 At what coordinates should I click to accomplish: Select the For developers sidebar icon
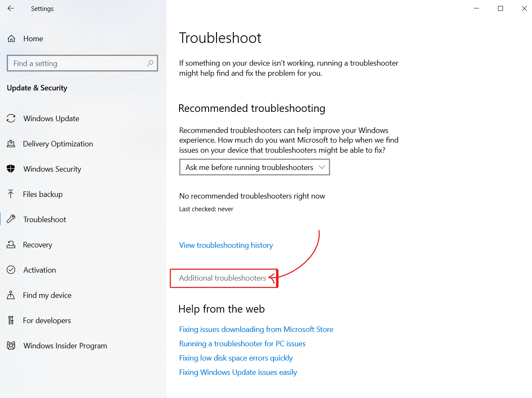pyautogui.click(x=11, y=320)
